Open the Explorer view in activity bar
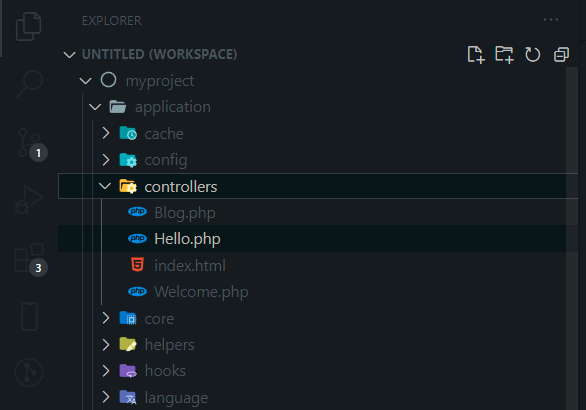The image size is (586, 410). (x=28, y=27)
